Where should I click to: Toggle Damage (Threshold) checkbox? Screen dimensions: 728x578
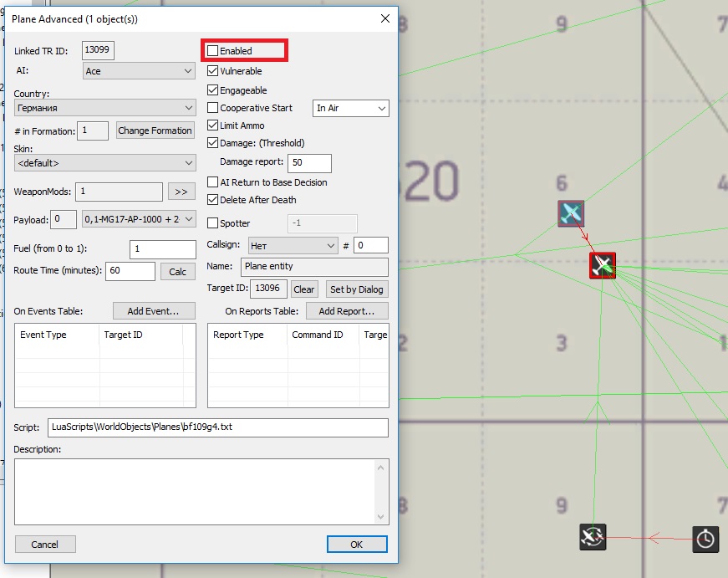click(x=212, y=143)
